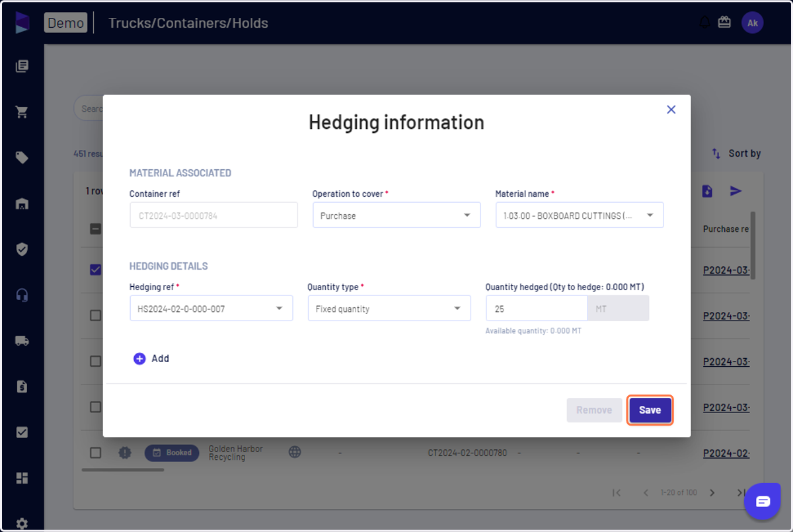Open the price tag sidebar icon

pos(22,157)
